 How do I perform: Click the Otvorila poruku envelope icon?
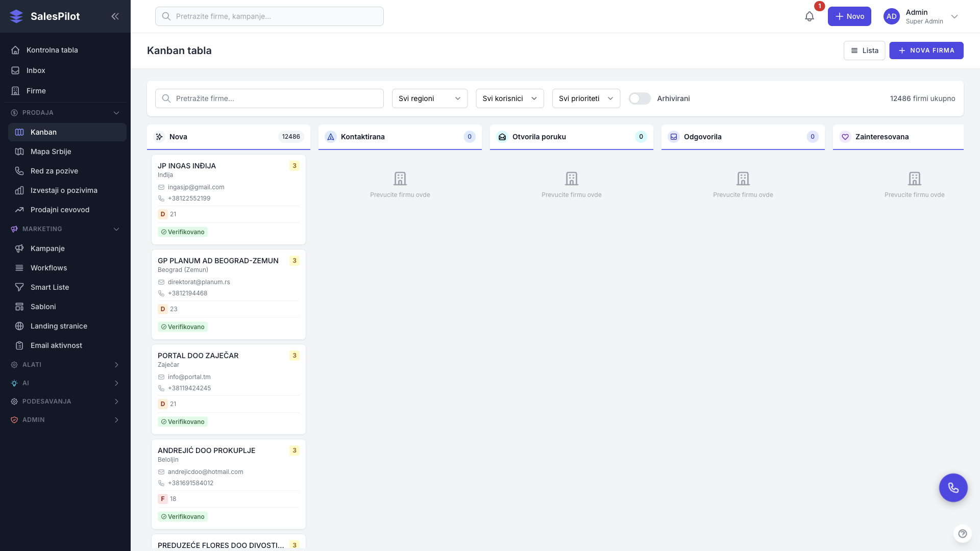point(502,137)
